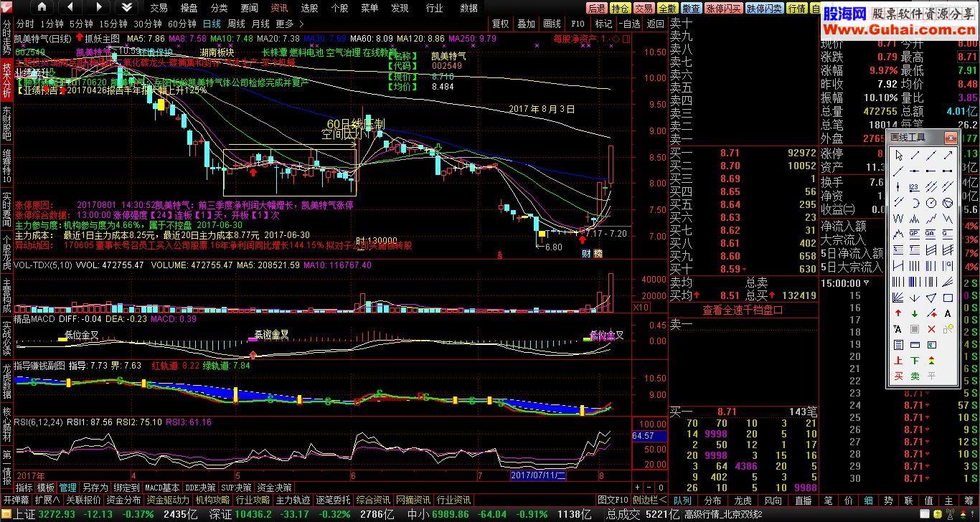
Task: Open the 行业 menu
Action: coord(434,8)
